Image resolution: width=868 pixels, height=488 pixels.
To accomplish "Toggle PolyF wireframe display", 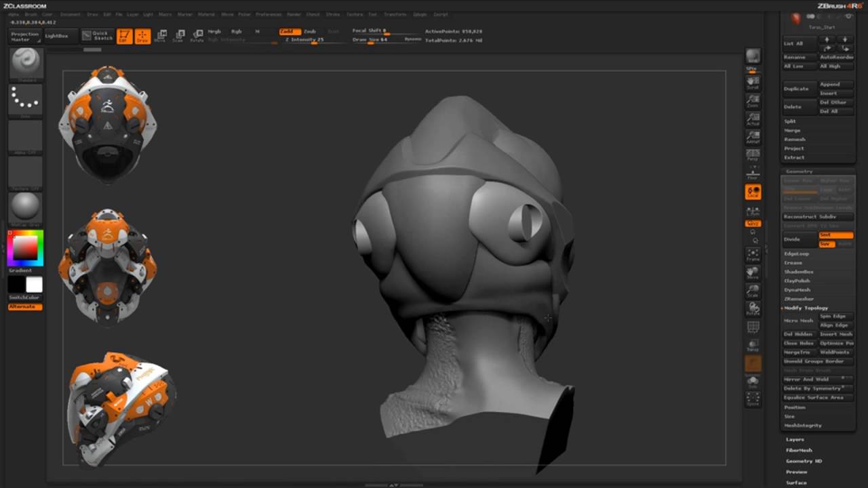I will pos(753,328).
